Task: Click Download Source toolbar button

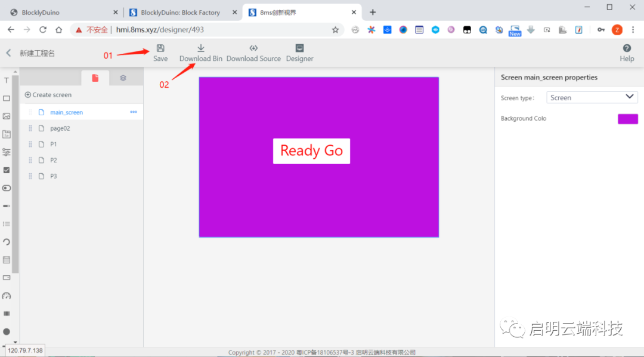Action: pos(253,53)
